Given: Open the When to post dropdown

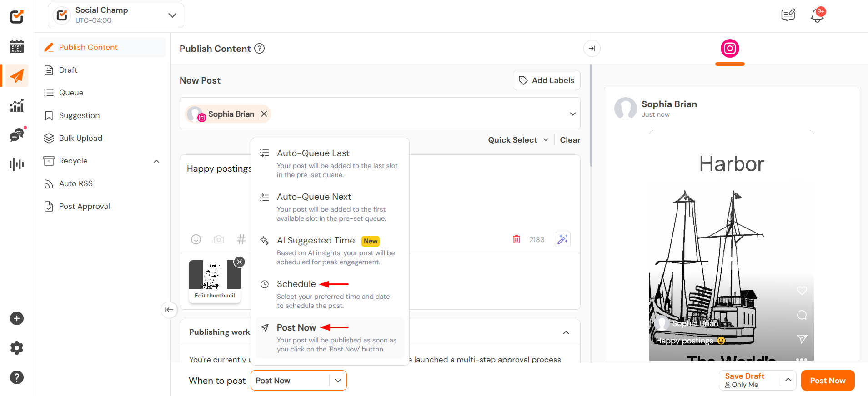Looking at the screenshot, I should click(338, 381).
